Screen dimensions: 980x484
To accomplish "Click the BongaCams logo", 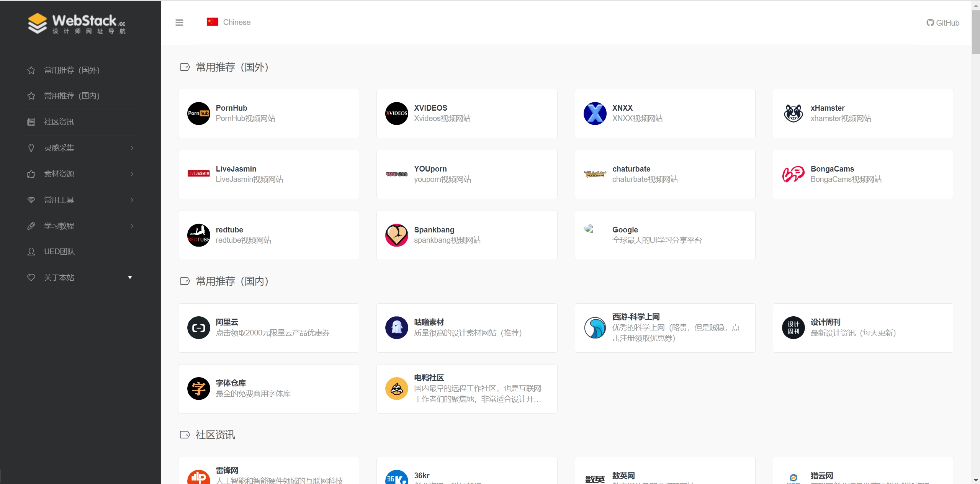I will [793, 174].
